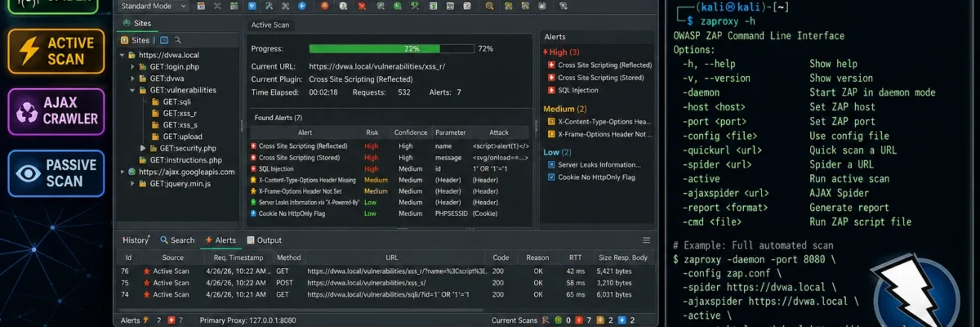Screen dimensions: 980x327
Task: Click Primary Proxy 127.0.0.1:8080 status text
Action: pos(247,320)
